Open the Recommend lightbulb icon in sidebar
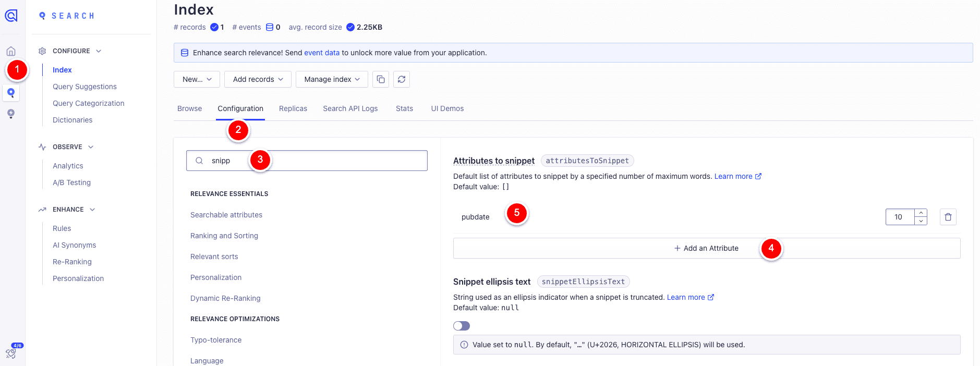 coord(11,114)
